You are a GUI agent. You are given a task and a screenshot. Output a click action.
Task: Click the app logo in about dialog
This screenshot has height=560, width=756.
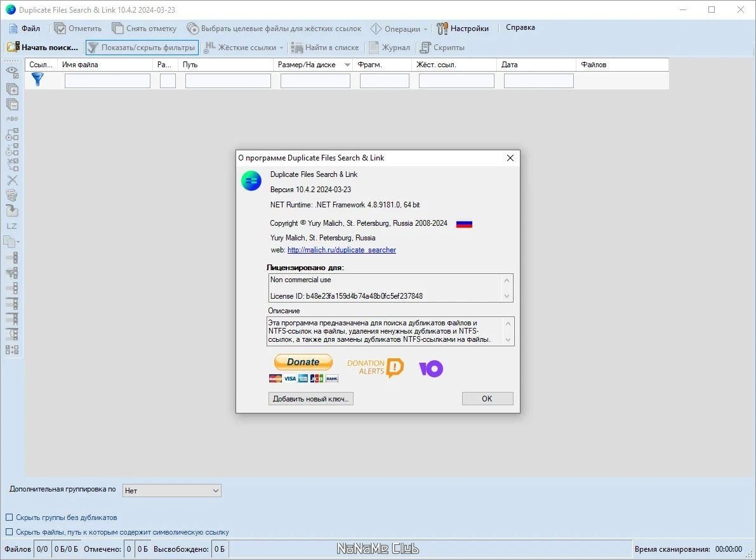251,181
